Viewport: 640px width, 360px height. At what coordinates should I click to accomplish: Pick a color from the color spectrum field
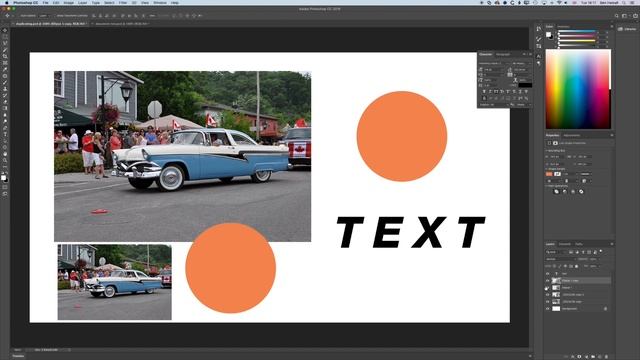[578, 89]
